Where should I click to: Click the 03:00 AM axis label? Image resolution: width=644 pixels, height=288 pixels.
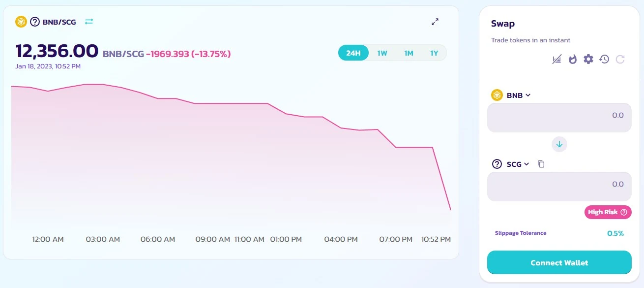point(103,239)
